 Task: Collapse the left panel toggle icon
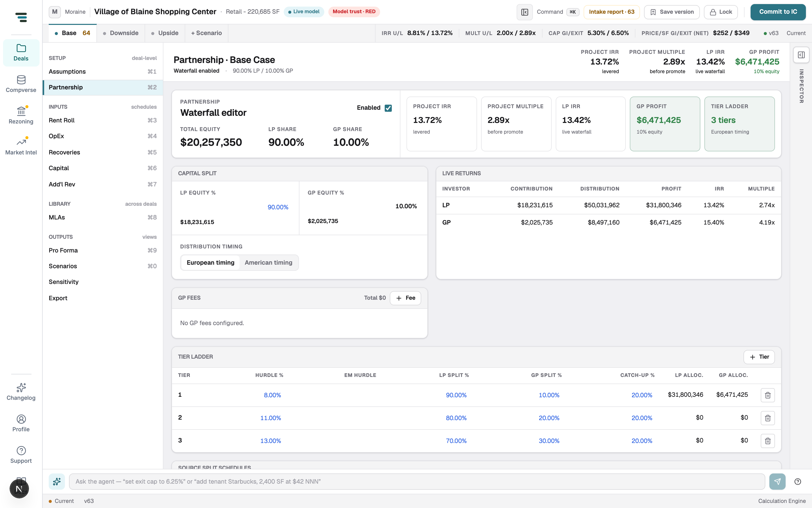point(525,12)
